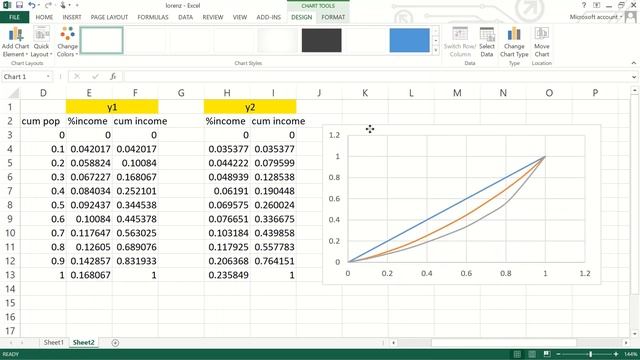Viewport: 640px width, 360px height.
Task: Click the zoom out minus button
Action: [x=559, y=354]
